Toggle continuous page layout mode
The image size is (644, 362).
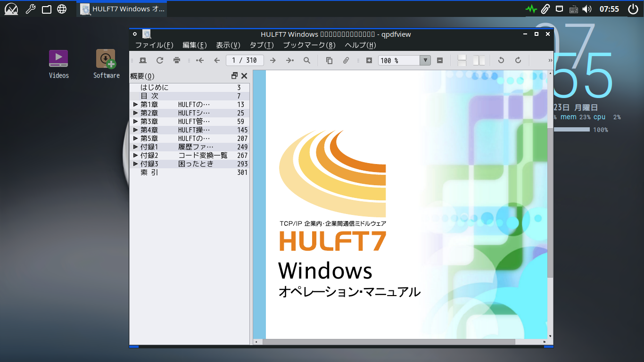pos(462,60)
